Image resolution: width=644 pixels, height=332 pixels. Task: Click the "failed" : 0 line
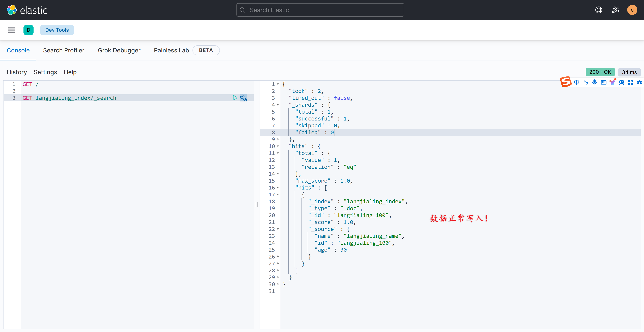point(315,132)
